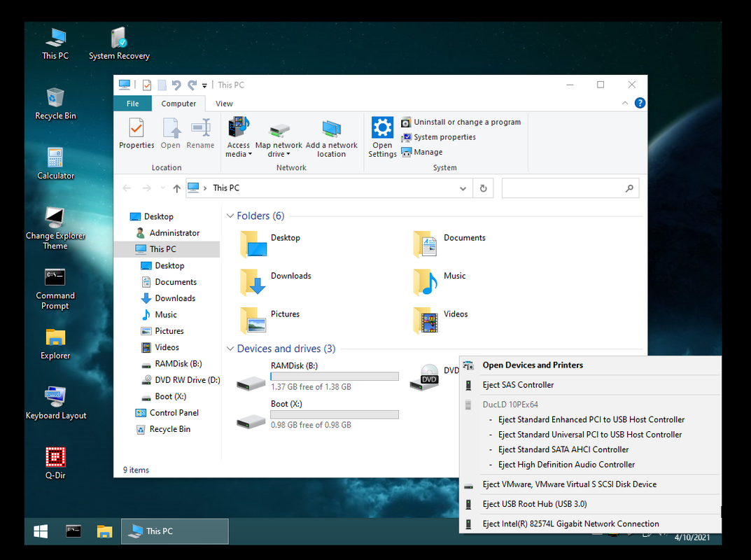Screen dimensions: 751x560
Task: Click Open Settings gear icon
Action: 382,137
